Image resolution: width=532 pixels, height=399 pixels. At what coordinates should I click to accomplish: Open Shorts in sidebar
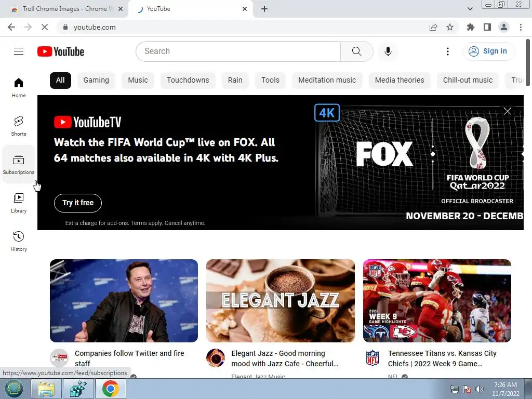[x=19, y=126]
